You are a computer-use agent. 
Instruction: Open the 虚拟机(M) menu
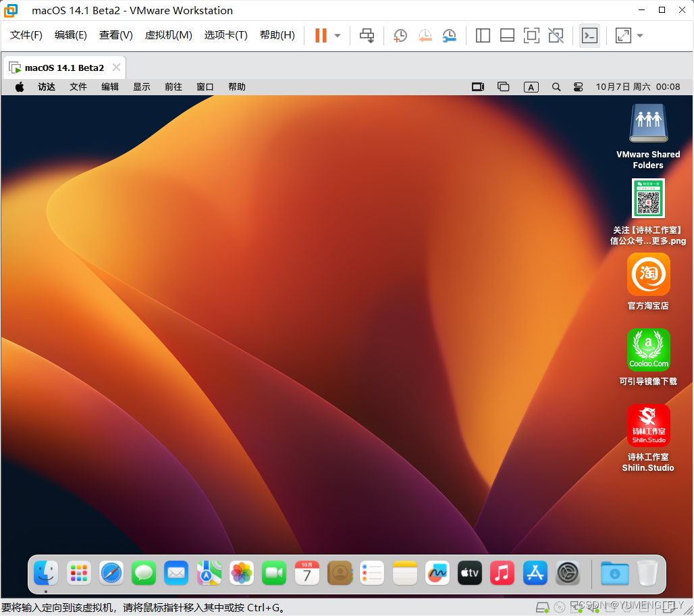168,34
